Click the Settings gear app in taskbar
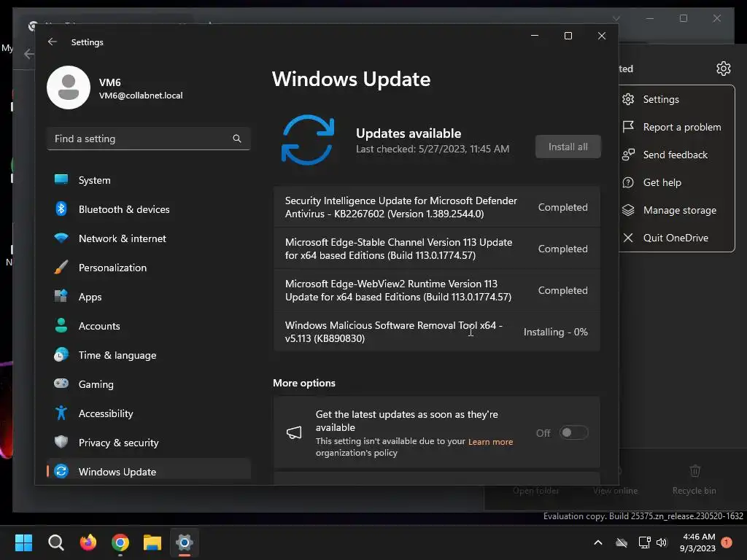Viewport: 747px width, 560px height. 185,542
